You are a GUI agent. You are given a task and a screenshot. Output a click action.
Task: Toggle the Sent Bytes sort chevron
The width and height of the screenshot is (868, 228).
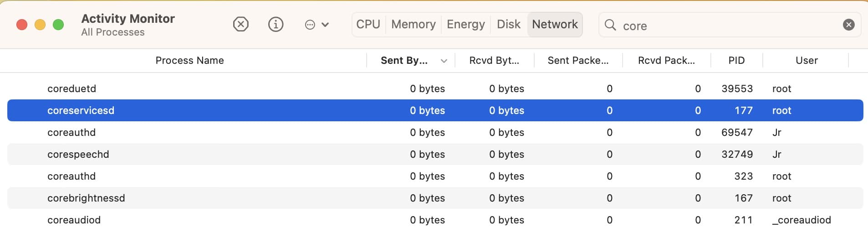pos(444,61)
